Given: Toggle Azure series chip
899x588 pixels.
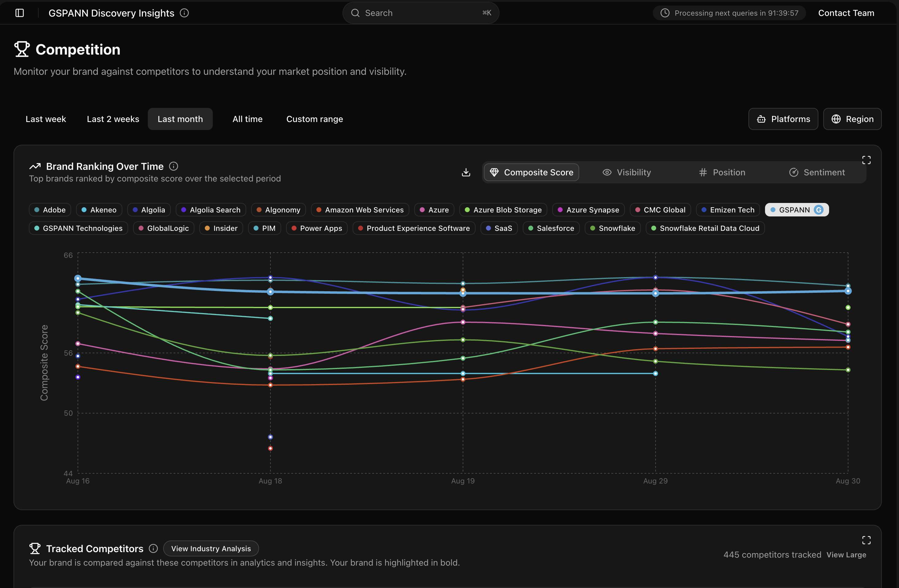Looking at the screenshot, I should 434,210.
